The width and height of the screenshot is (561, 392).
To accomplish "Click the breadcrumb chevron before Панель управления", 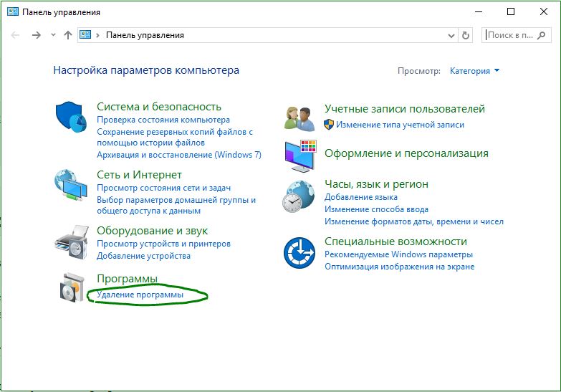I will [97, 35].
